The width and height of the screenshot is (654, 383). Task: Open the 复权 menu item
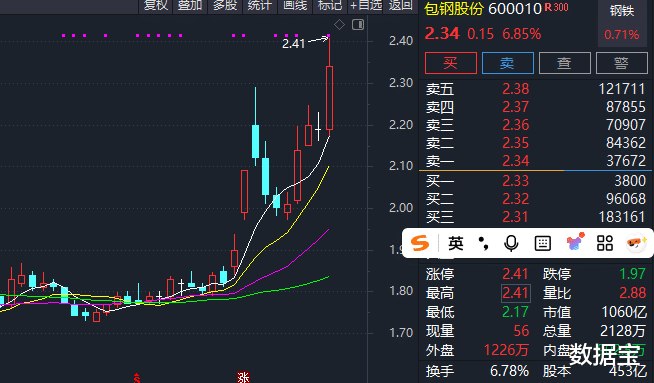[x=156, y=6]
